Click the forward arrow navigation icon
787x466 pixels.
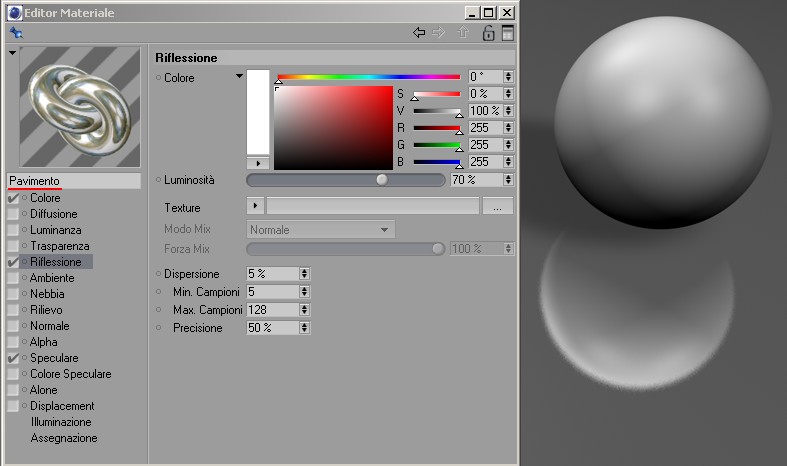tap(439, 33)
